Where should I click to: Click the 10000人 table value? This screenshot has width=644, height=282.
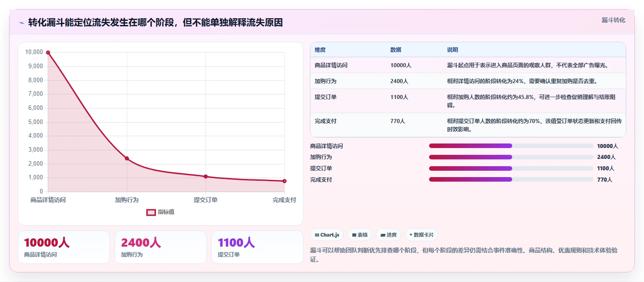[400, 65]
